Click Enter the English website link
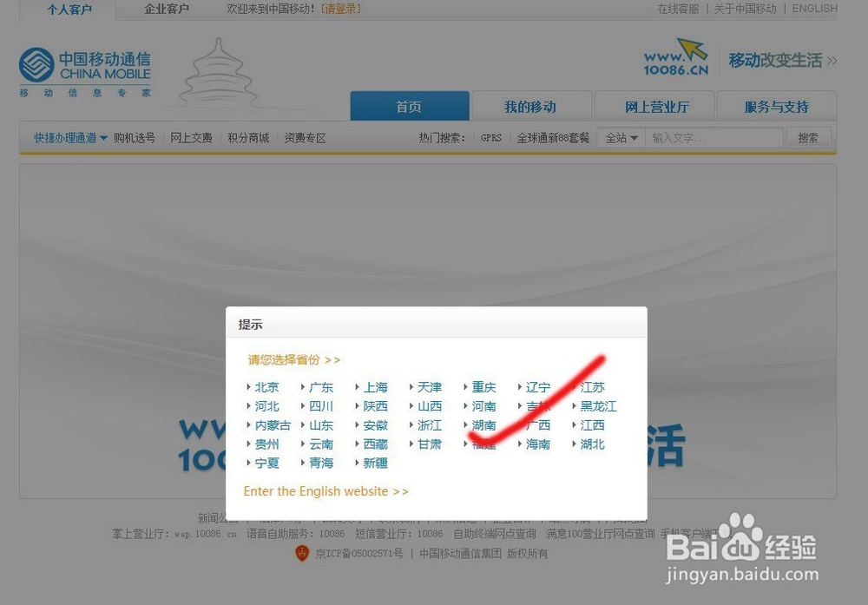The width and height of the screenshot is (868, 605). click(325, 491)
